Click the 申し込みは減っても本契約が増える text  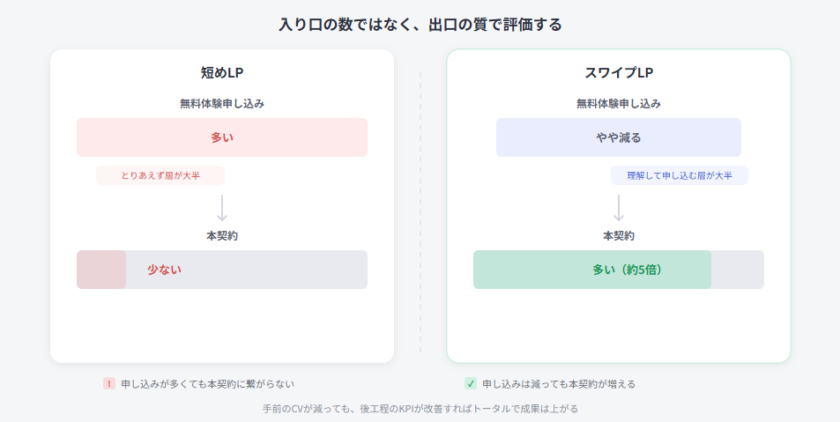(x=559, y=383)
